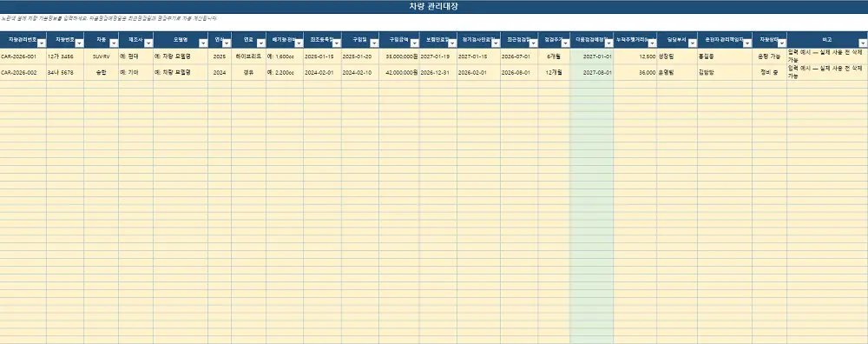Image resolution: width=868 pixels, height=344 pixels.
Task: Open the 최근점검일 column filter dropdown
Action: tap(533, 43)
